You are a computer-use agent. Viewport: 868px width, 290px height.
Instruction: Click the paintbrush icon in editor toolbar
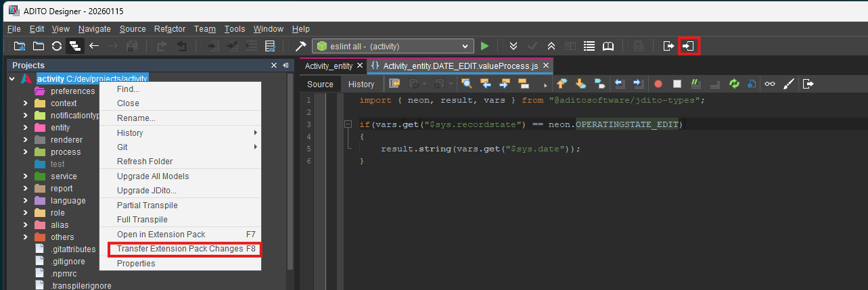[x=789, y=84]
